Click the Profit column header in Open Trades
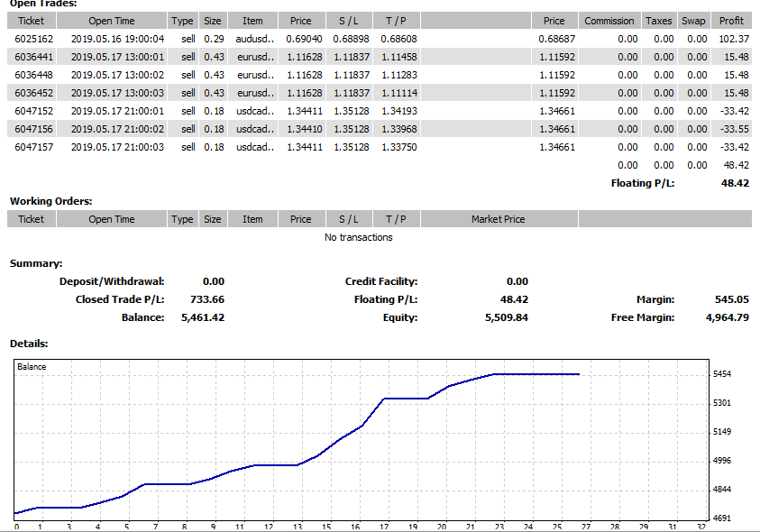760x532 pixels. (x=731, y=21)
